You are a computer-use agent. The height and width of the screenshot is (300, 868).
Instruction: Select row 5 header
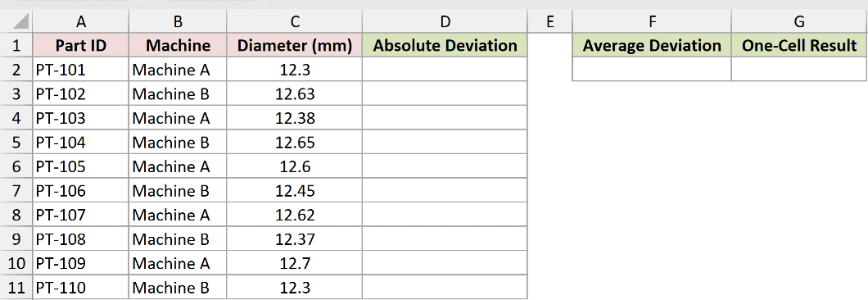(16, 143)
